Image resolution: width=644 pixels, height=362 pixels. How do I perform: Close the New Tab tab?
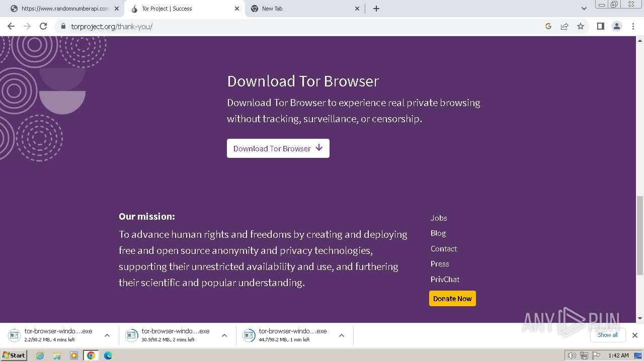pos(357,9)
